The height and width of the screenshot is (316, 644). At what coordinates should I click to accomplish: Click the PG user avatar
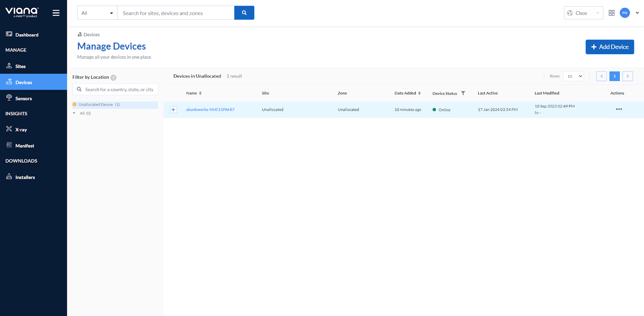[625, 13]
